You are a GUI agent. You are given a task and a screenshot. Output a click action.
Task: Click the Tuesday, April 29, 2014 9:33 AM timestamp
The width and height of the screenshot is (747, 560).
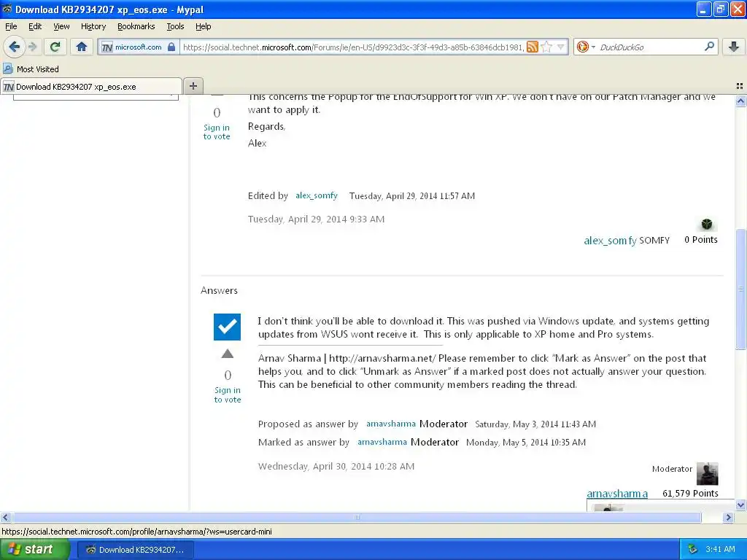pyautogui.click(x=316, y=219)
